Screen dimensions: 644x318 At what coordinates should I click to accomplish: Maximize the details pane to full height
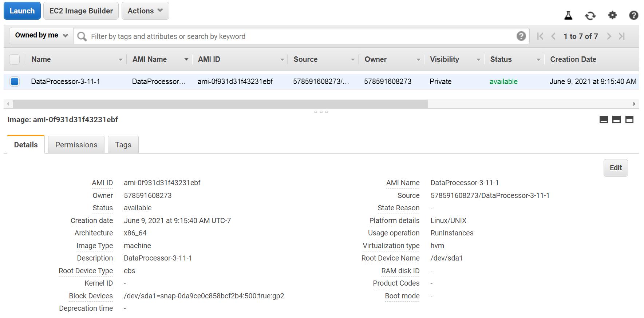[x=629, y=120]
